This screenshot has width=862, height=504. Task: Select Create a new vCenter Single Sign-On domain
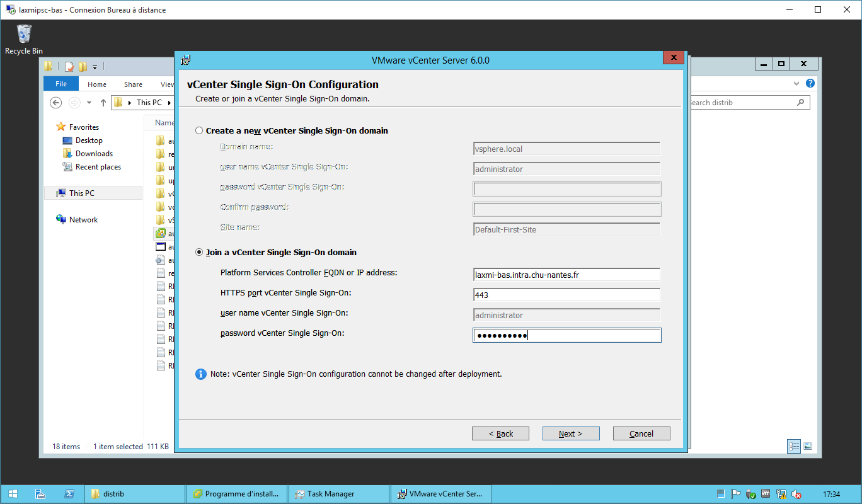coord(200,131)
